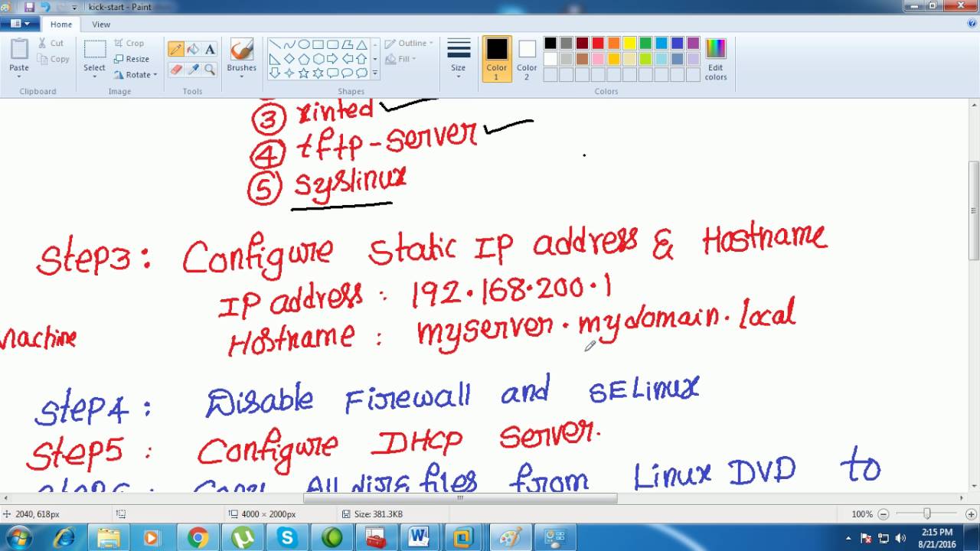Click the Crop button
Screen dimensions: 980x551
click(x=129, y=44)
